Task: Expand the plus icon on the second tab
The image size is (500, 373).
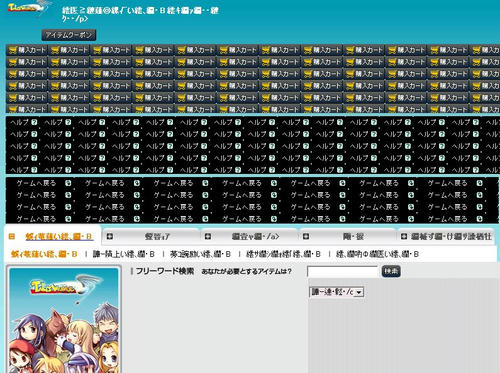Action: point(109,236)
